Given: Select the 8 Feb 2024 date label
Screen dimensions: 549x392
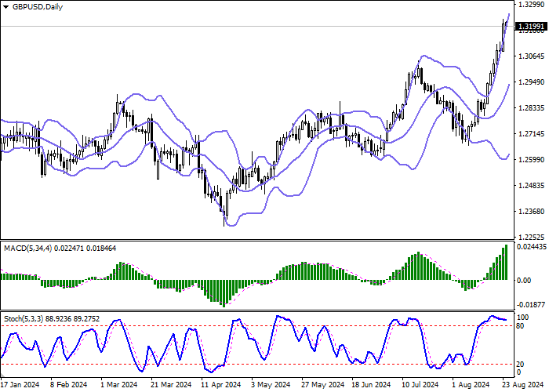Looking at the screenshot, I should 69,385.
